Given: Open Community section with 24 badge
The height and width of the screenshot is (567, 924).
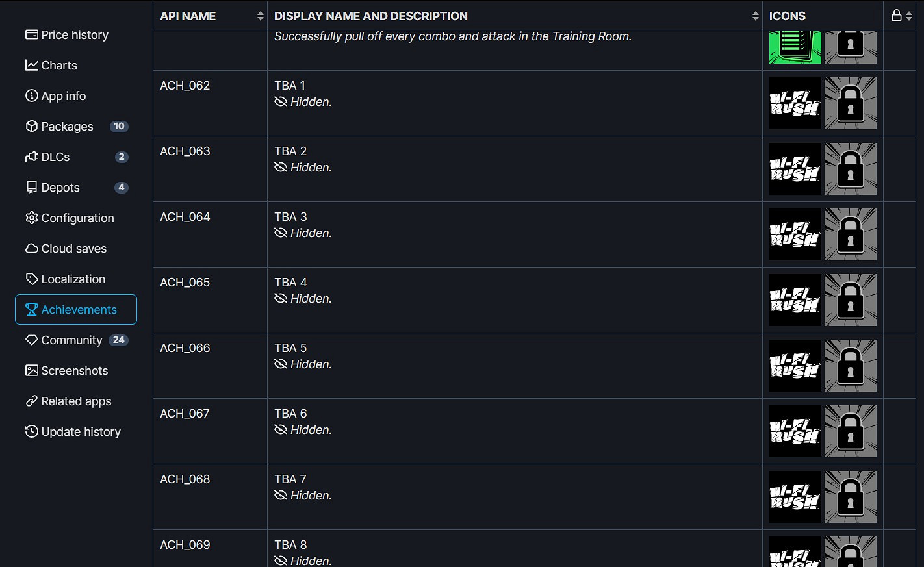Looking at the screenshot, I should pos(71,340).
